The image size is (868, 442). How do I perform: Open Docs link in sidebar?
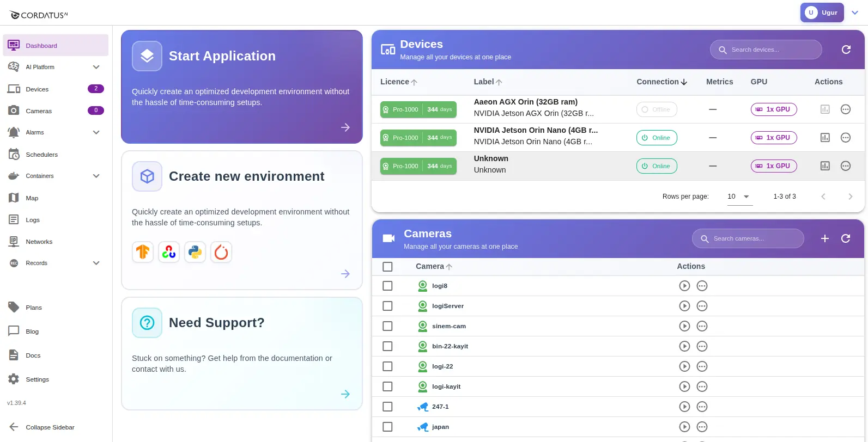tap(56, 355)
